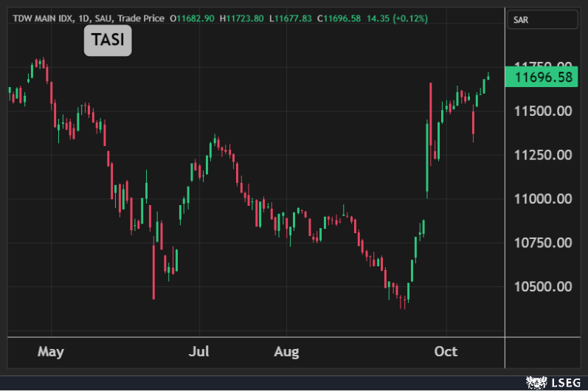Select the Aug label on time axis
The width and height of the screenshot is (588, 391).
pos(286,352)
